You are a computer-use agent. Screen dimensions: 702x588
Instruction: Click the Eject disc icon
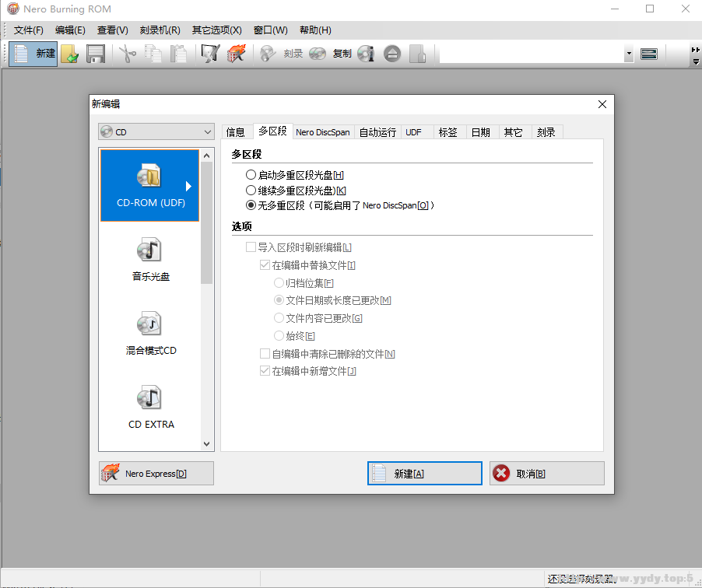click(392, 54)
